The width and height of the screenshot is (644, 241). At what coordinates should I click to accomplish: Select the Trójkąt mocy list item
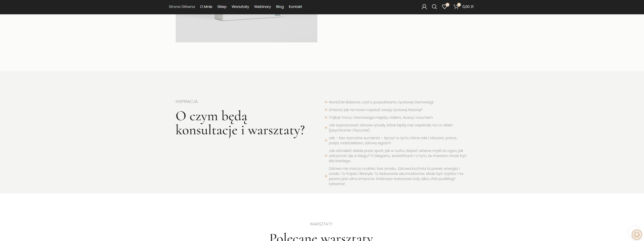coord(380,117)
